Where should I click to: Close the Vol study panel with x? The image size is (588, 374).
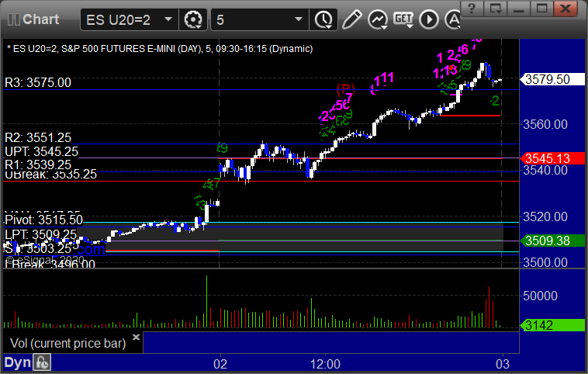pos(136,337)
